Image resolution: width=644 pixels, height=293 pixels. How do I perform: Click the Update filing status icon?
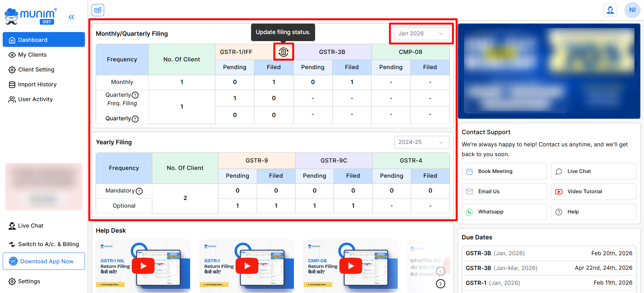pos(283,52)
